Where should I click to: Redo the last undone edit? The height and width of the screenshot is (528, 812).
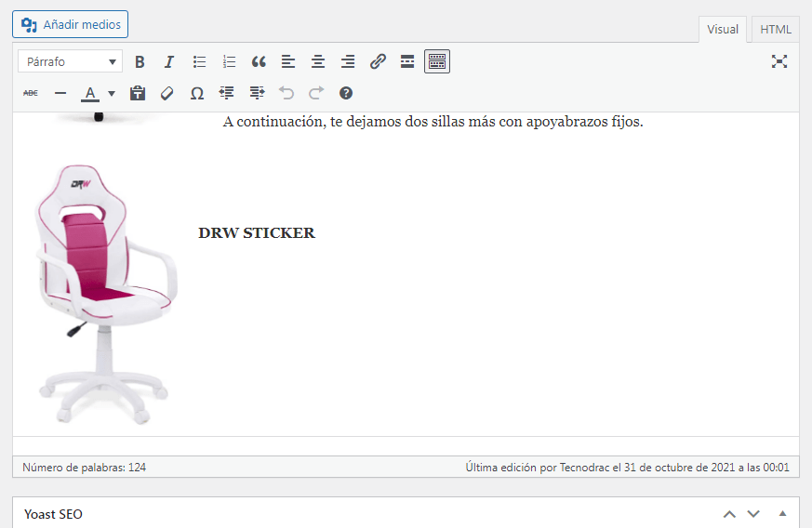pos(316,93)
